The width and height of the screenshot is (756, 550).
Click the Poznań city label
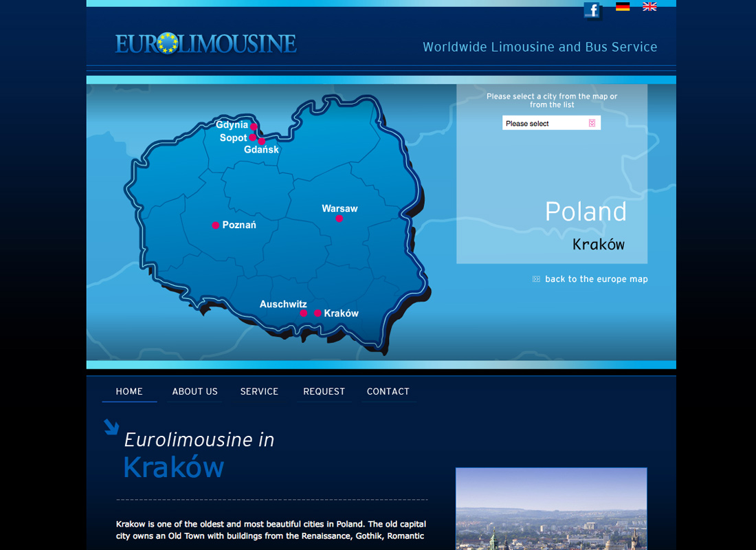pos(239,225)
